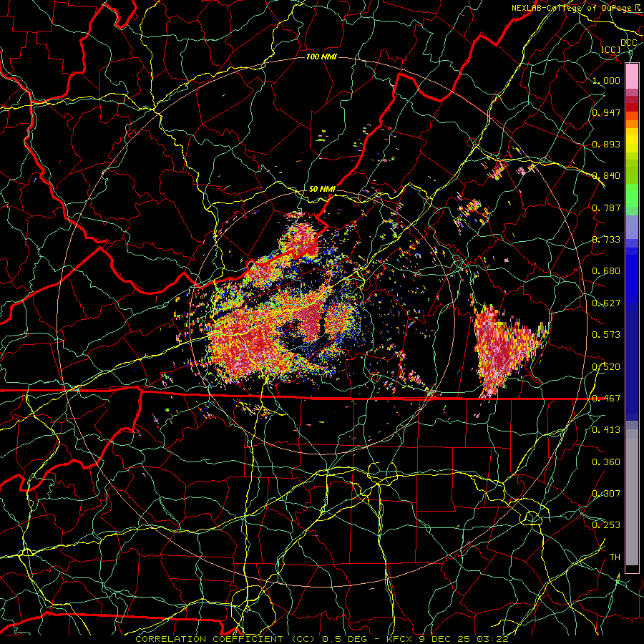644x644 pixels.
Task: Click the bright green color bar segment
Action: pyautogui.click(x=632, y=195)
